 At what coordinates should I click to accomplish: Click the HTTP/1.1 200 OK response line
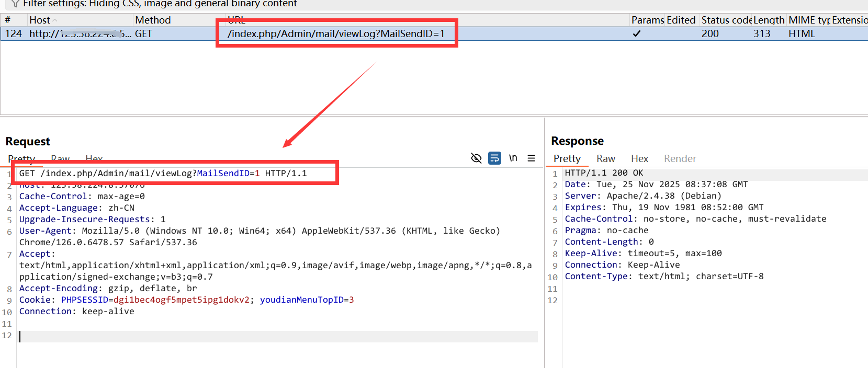pos(604,172)
